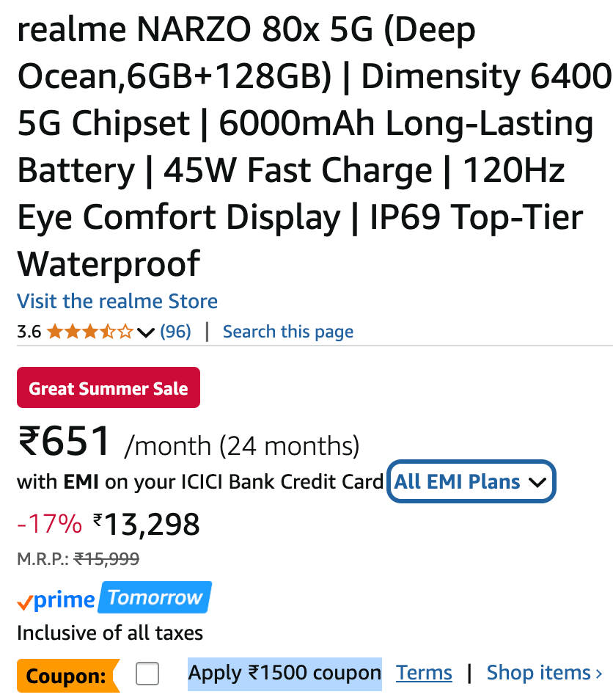Visit the realme Store
Viewport: 613px width, 700px height.
117,301
